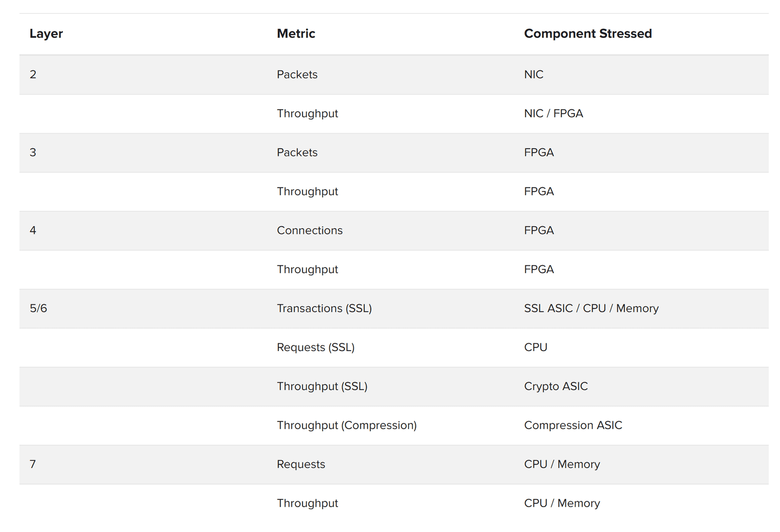Click SSL ASIC / CPU / Memory cell
Screen dimensions: 780x532
click(591, 309)
